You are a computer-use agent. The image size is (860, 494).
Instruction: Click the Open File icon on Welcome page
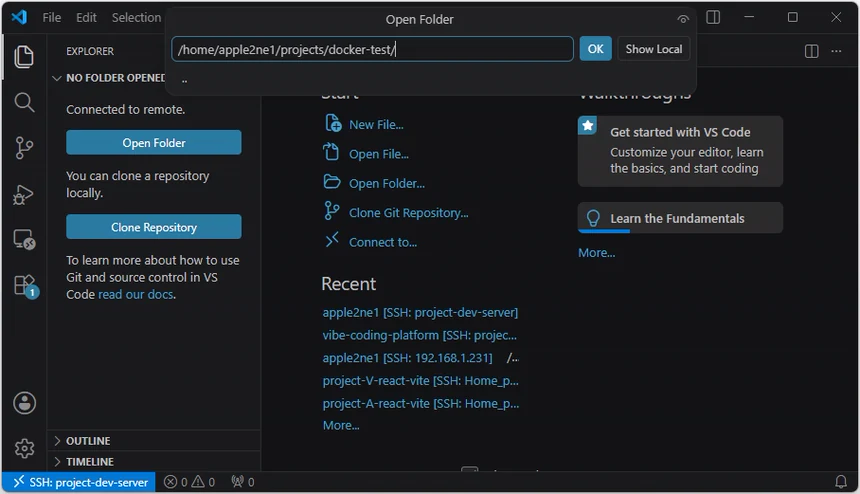pyautogui.click(x=331, y=152)
